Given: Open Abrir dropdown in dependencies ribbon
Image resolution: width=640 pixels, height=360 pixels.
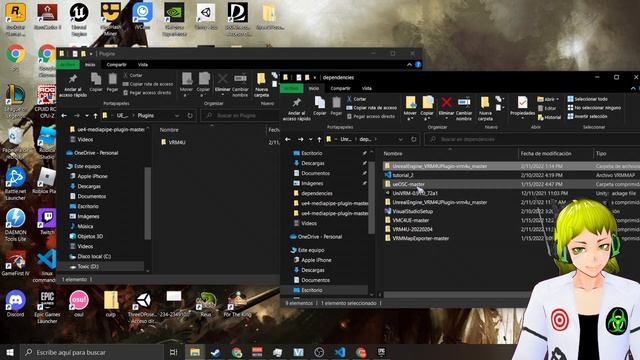Looking at the screenshot, I should 548,99.
